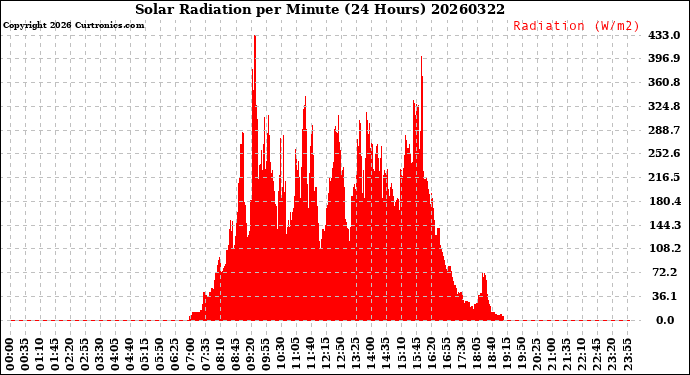The width and height of the screenshot is (690, 375).
Task: Click the 06:25 time label
Action: coord(175,355)
